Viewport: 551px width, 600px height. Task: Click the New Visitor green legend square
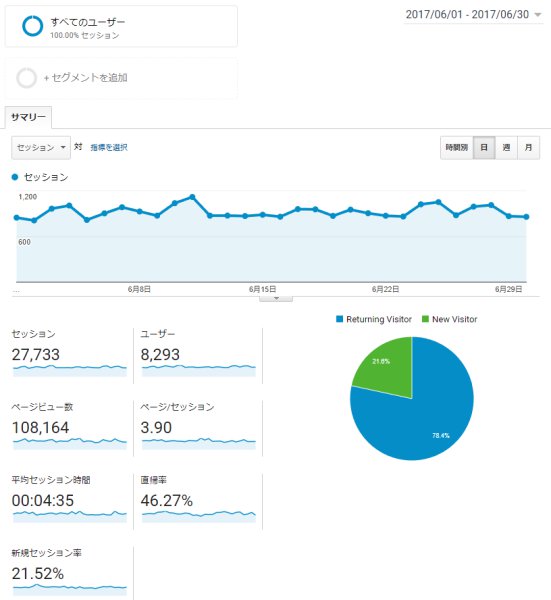425,319
